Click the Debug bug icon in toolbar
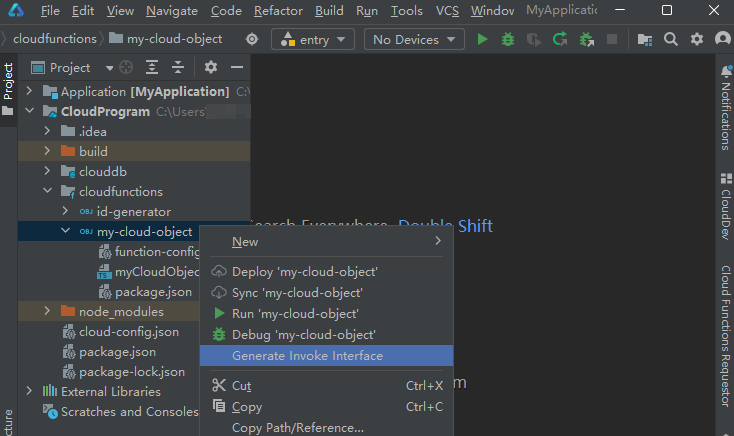This screenshot has width=734, height=436. (x=508, y=39)
